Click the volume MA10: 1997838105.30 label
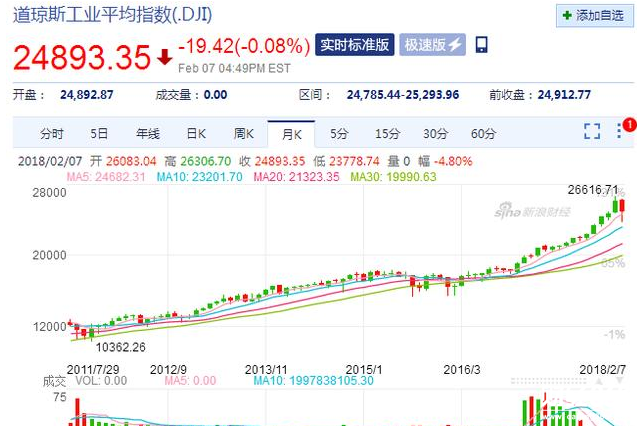 313,381
